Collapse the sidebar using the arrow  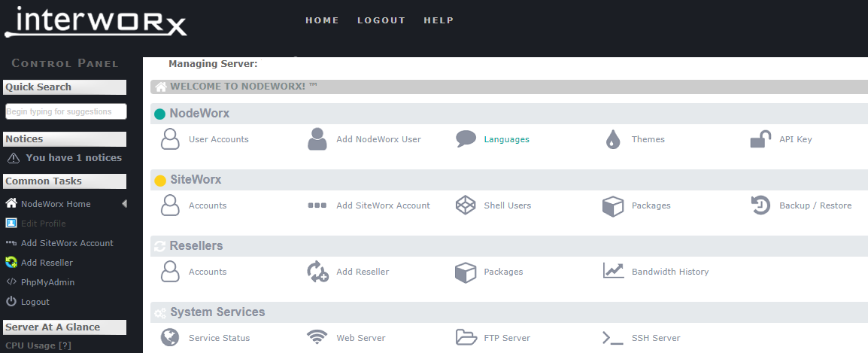click(124, 204)
